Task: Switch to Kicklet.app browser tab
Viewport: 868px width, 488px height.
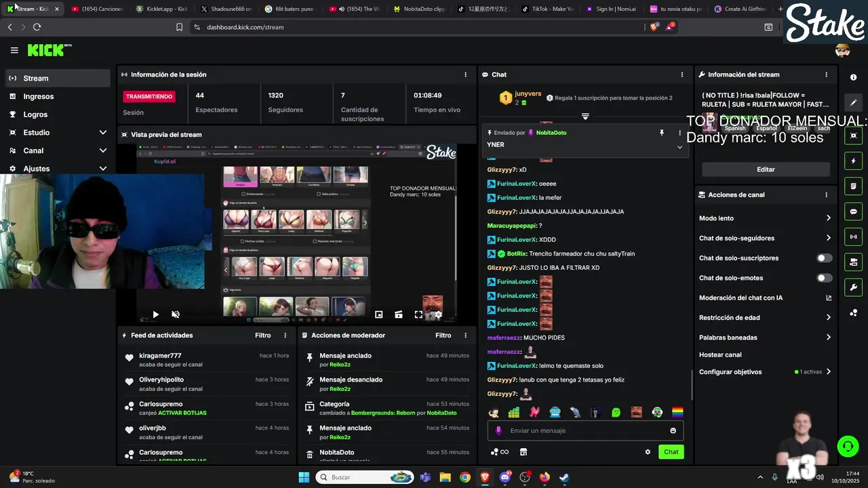Action: click(x=161, y=9)
